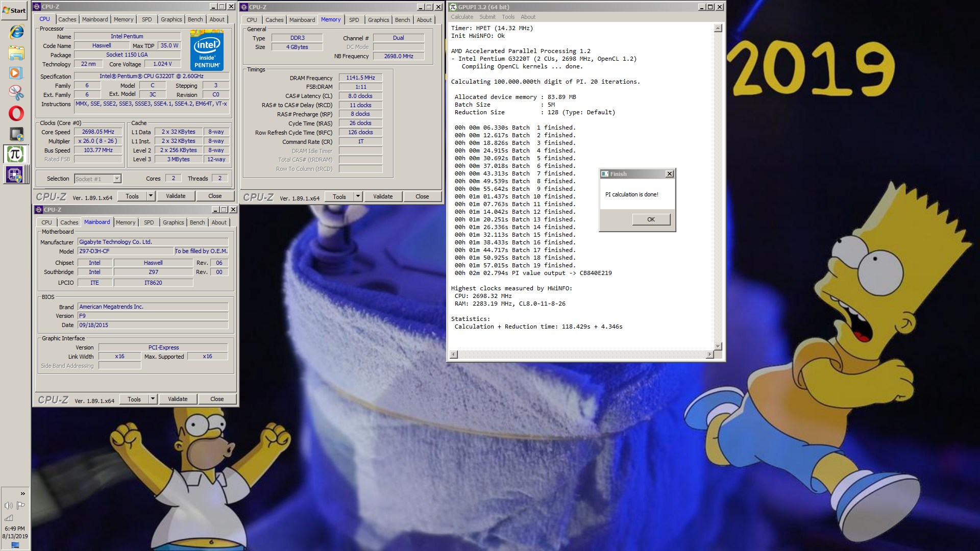Switch to Caches tab in top-left CPU-Z

coord(67,19)
